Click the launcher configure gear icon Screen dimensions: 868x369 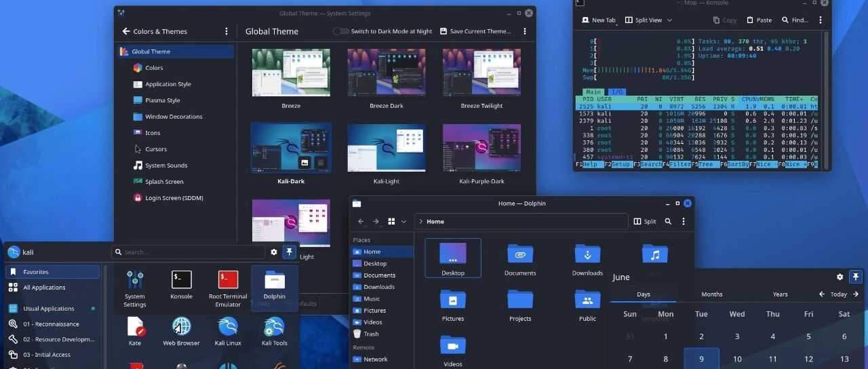274,252
